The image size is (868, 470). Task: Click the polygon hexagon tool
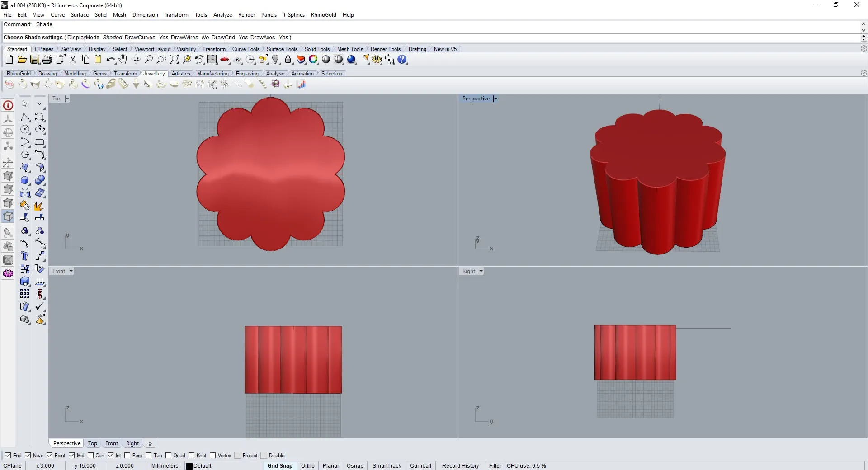tap(25, 155)
